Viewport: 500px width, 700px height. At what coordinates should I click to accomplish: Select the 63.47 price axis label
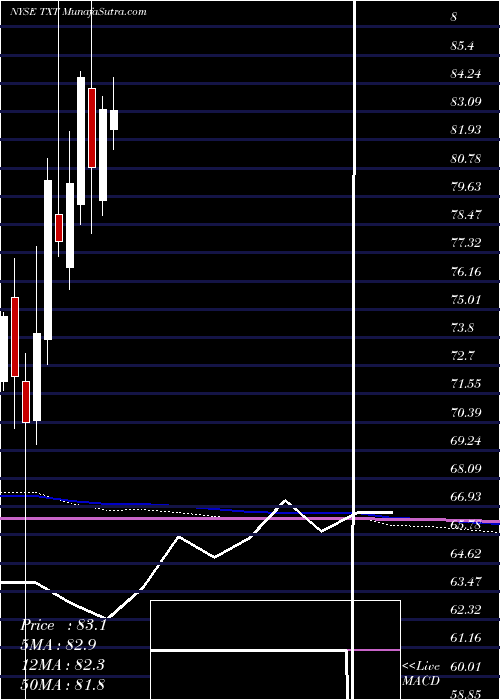coord(466,582)
